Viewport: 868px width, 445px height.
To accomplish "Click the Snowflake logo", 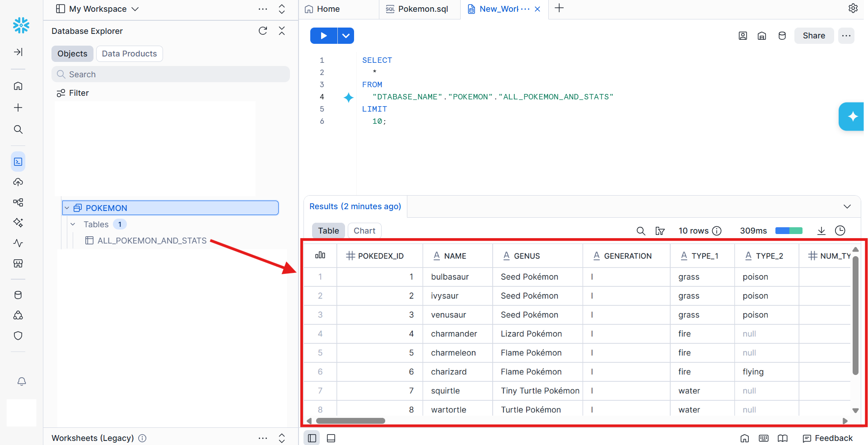I will 21,25.
